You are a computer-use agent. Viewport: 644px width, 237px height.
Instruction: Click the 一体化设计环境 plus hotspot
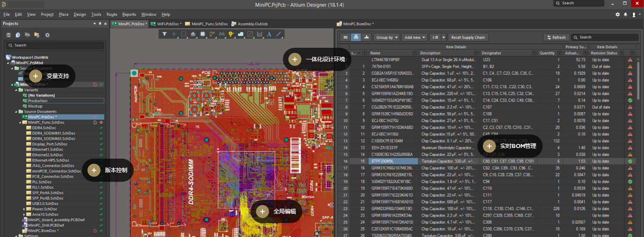(294, 59)
